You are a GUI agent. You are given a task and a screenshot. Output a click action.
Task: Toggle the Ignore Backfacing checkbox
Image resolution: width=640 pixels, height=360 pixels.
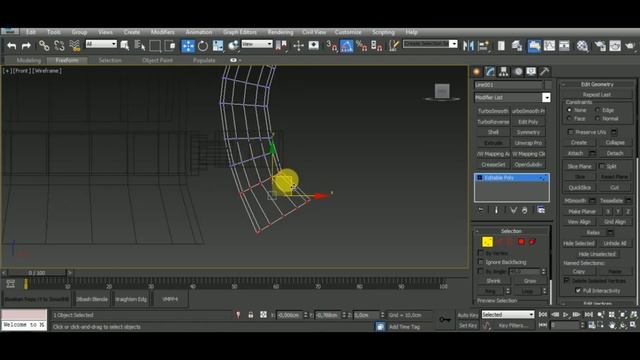coord(480,262)
